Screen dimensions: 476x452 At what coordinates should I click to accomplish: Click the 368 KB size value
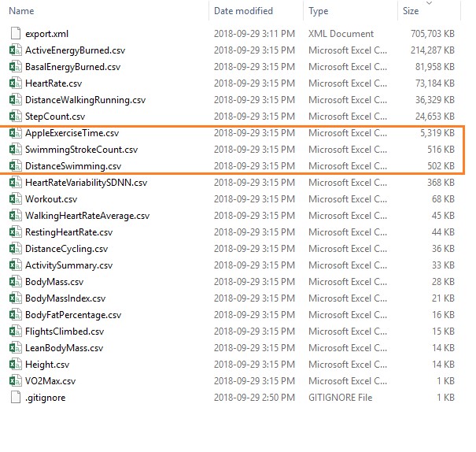click(x=441, y=183)
